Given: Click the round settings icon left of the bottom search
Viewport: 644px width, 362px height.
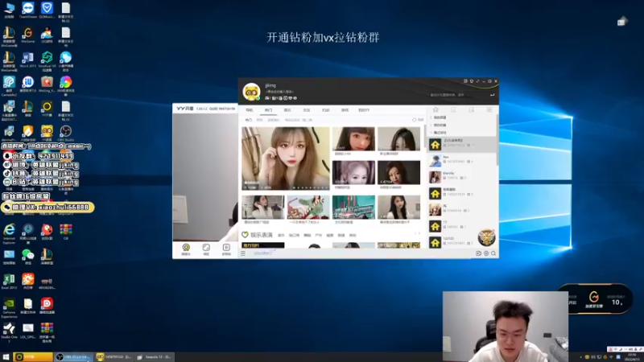Looking at the screenshot, I should (486, 253).
